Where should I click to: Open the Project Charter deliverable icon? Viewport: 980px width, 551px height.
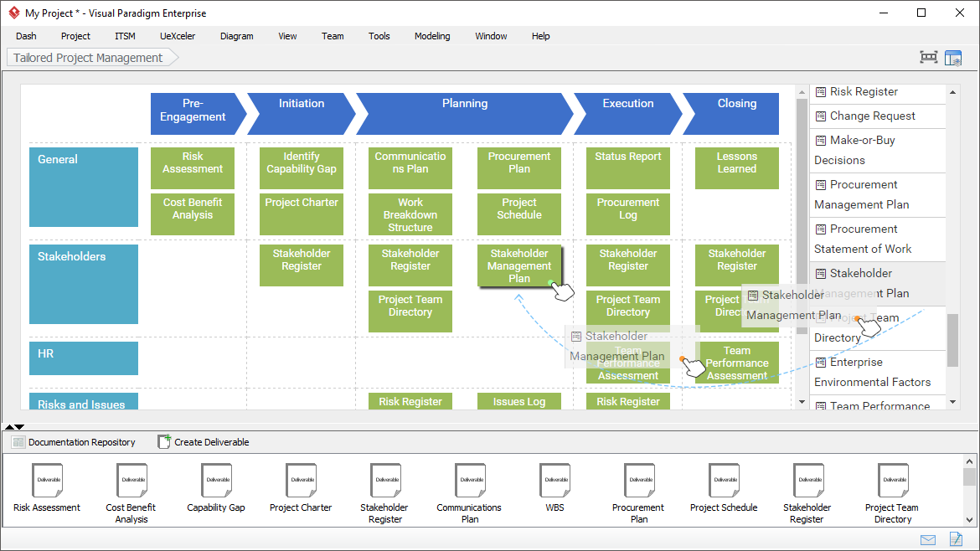pos(302,480)
